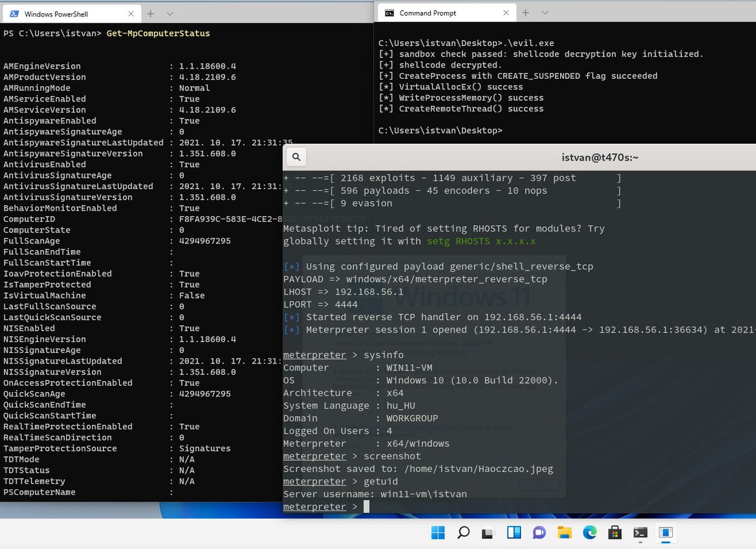The width and height of the screenshot is (756, 549).
Task: Open the Windows Start menu
Action: click(438, 533)
